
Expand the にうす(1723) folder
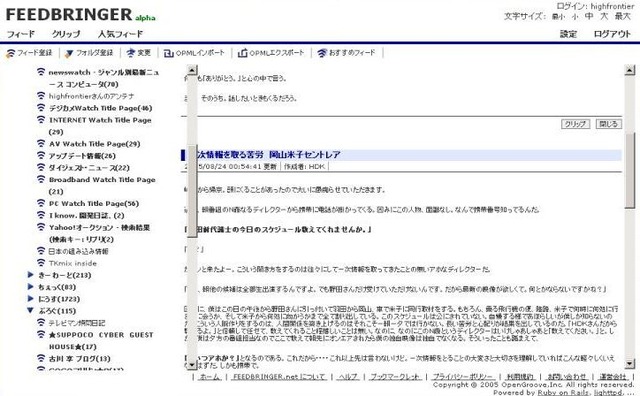[31, 298]
